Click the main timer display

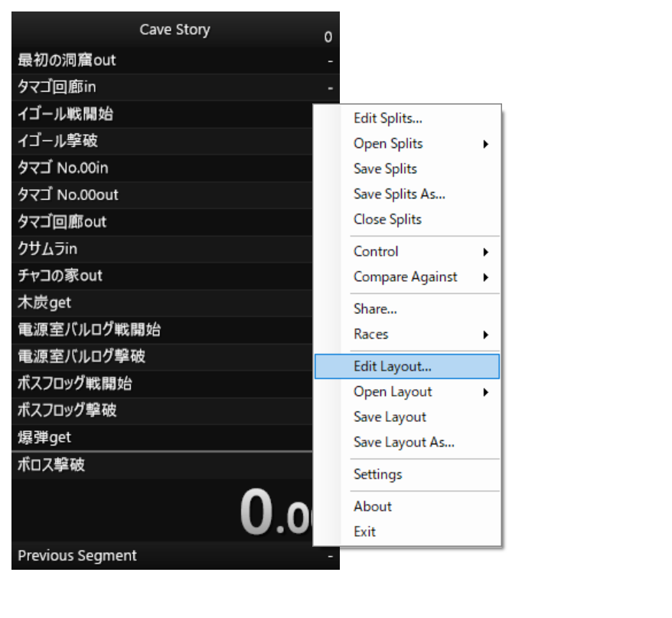(162, 510)
